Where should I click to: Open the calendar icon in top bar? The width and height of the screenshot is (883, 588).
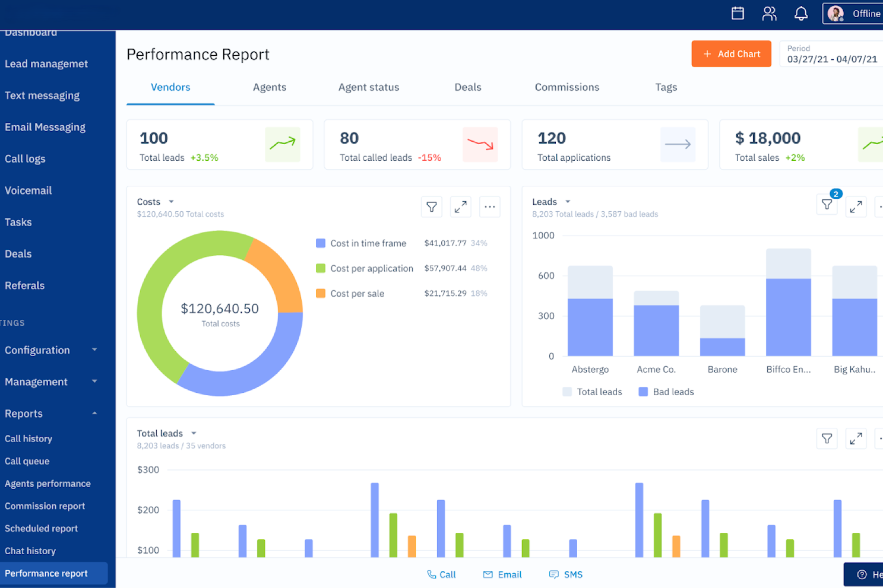738,13
